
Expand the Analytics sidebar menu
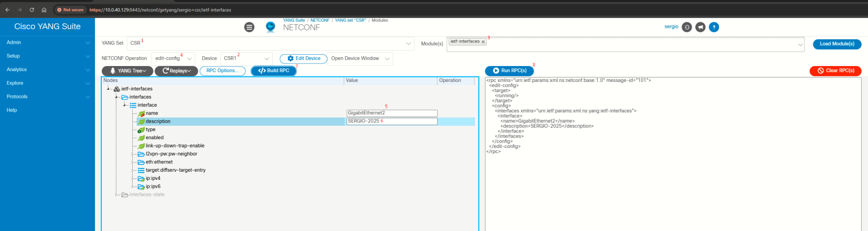point(48,70)
